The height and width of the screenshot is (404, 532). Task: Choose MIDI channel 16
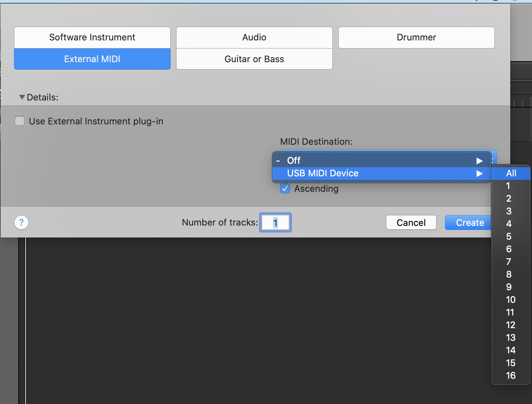(511, 376)
